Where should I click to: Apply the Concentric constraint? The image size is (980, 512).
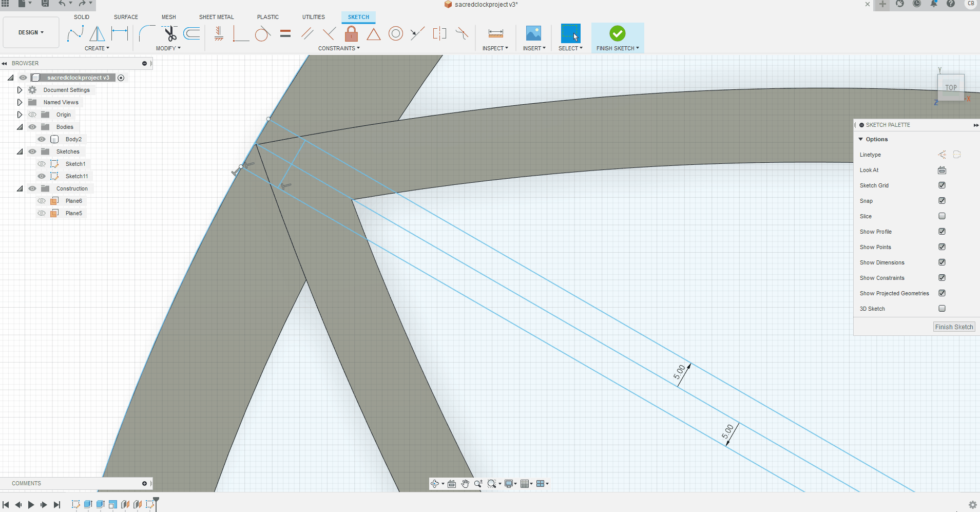tap(396, 34)
